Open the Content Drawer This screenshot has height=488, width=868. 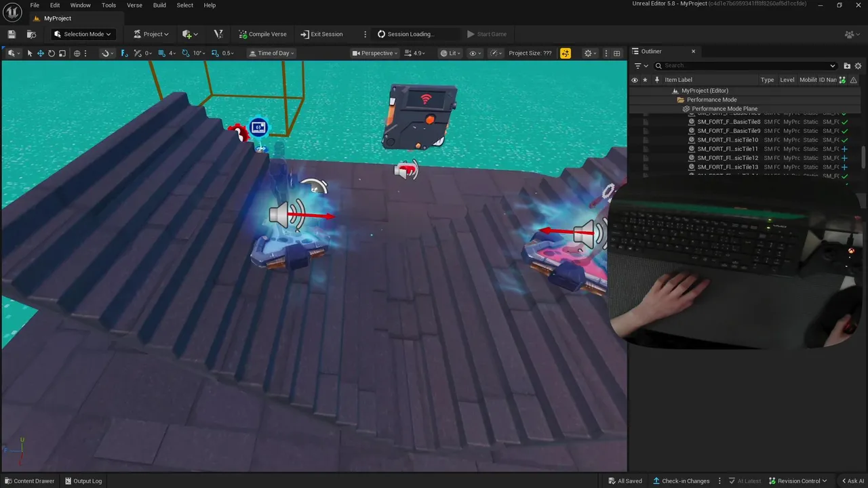tap(30, 481)
